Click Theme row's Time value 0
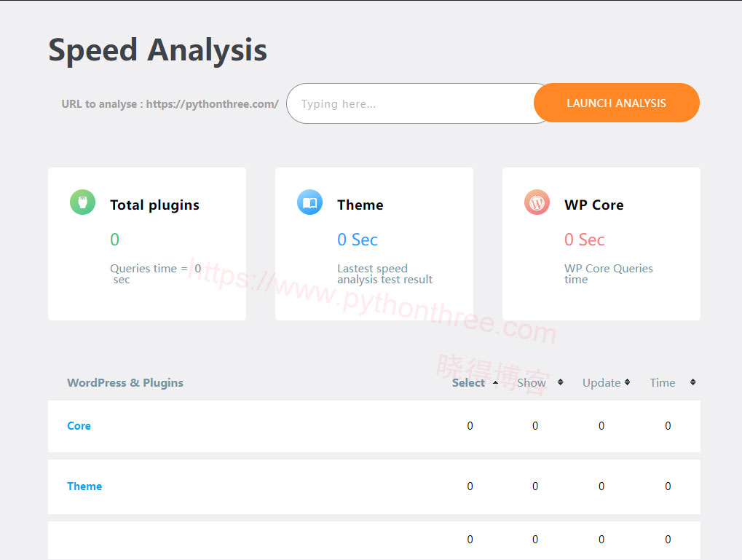The height and width of the screenshot is (560, 742). click(668, 486)
